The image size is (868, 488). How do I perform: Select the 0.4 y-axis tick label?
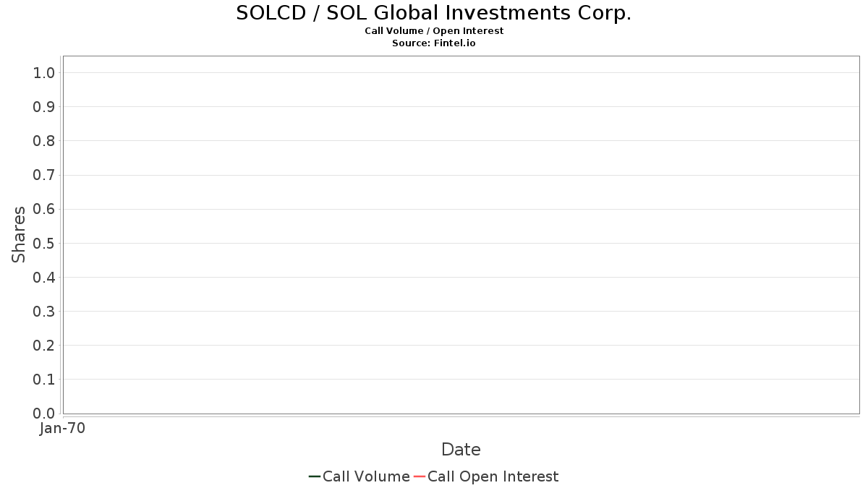[x=44, y=278]
